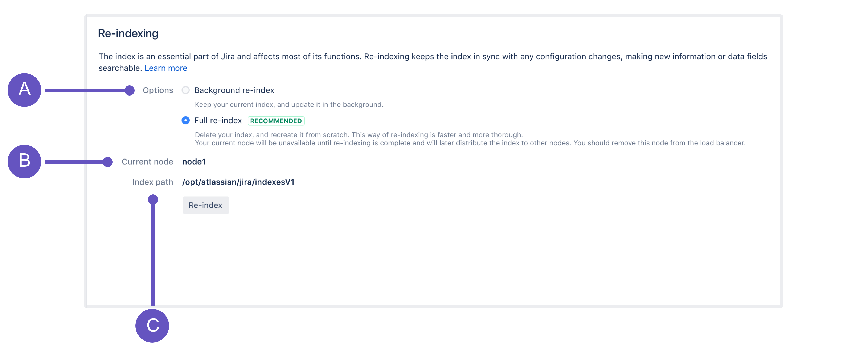Click the purple circle marker B
Viewport: 868px width, 351px height.
tap(24, 161)
